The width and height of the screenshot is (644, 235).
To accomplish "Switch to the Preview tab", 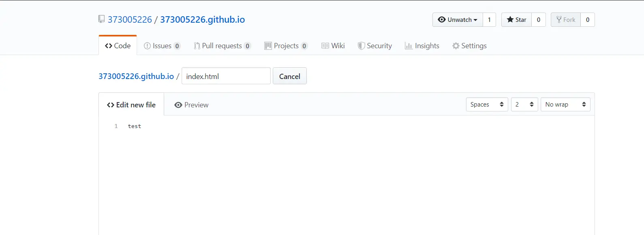I will pos(191,105).
